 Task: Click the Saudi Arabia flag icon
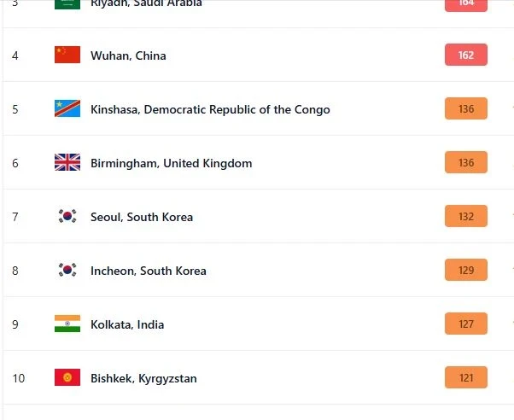tap(67, 3)
